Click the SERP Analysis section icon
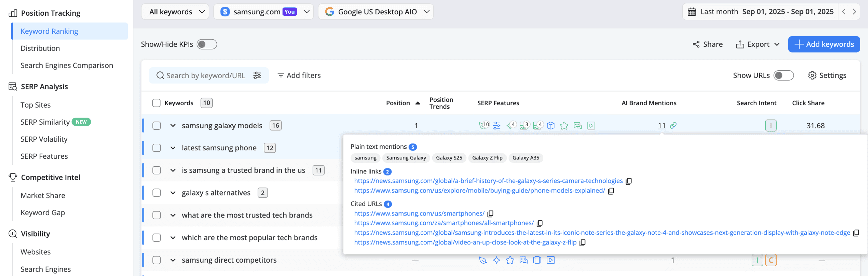The width and height of the screenshot is (868, 276). (13, 87)
